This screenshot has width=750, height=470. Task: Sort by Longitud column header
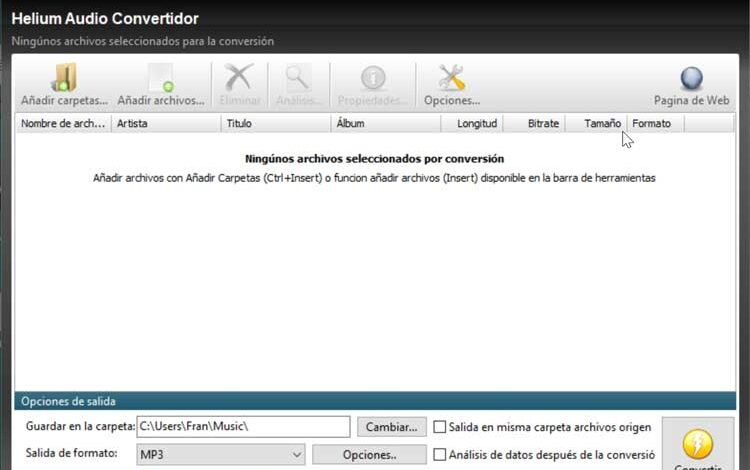click(x=472, y=123)
